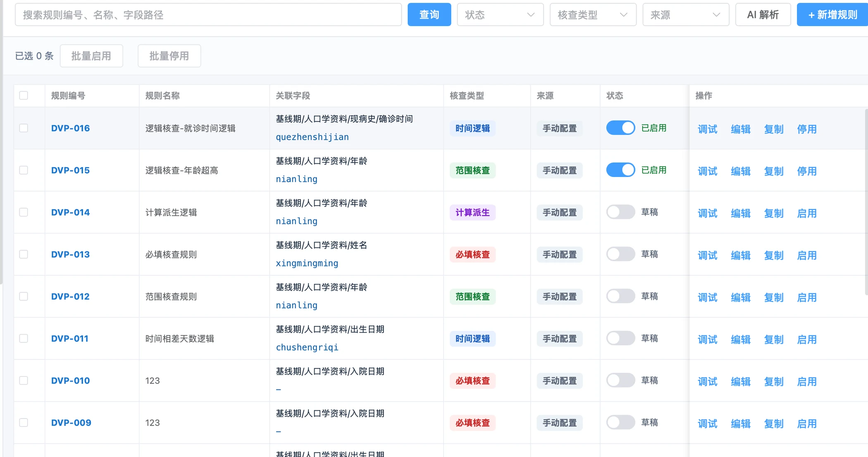Click 调试 for rule DVP-016

pyautogui.click(x=707, y=129)
